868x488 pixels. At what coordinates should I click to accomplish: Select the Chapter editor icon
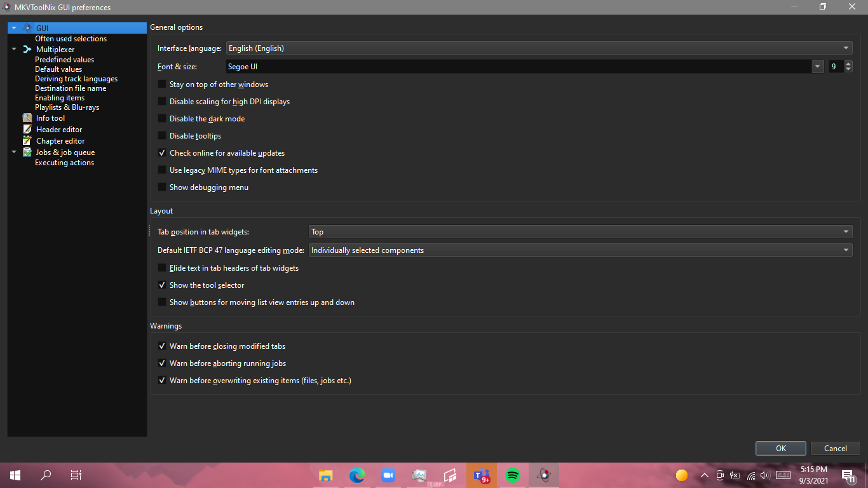27,141
